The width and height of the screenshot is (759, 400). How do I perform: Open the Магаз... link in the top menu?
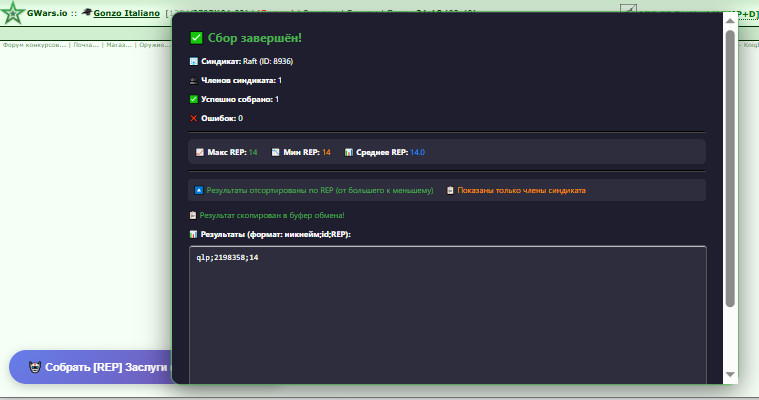[119, 45]
